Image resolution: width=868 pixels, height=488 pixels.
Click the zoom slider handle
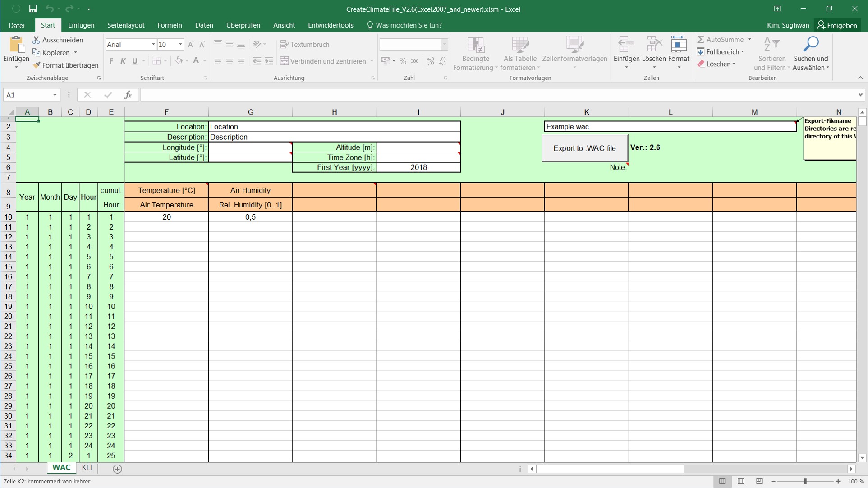[805, 481]
